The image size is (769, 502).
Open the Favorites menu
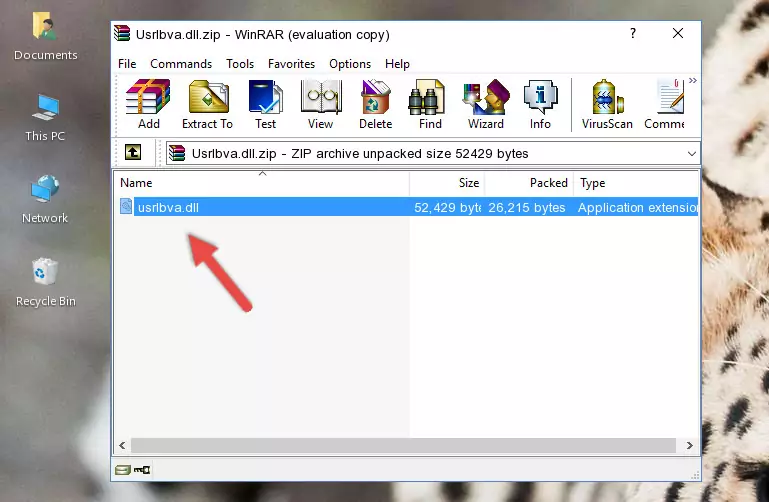click(291, 64)
